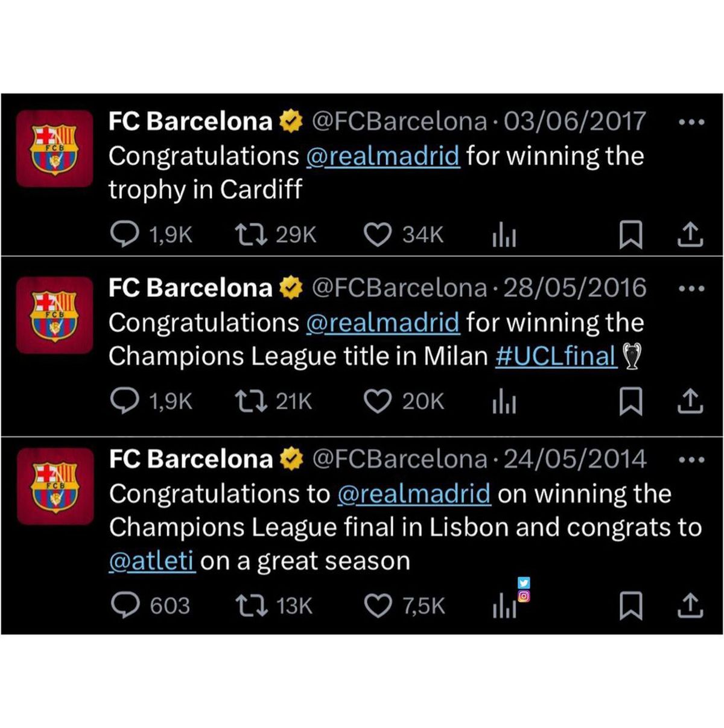Viewport: 724px width, 728px height.
Task: Open the @realmadrid mention in the top tweet
Action: click(383, 156)
